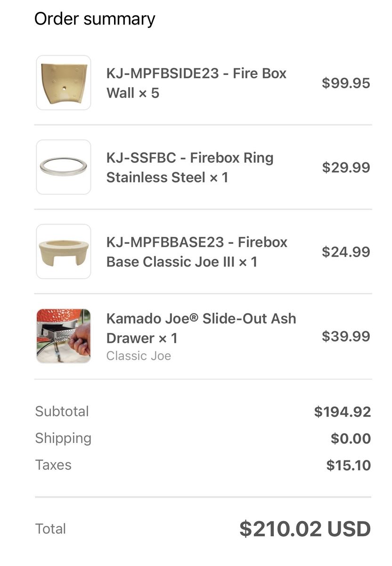Select the $29.99 Firebox Ring price

[346, 167]
